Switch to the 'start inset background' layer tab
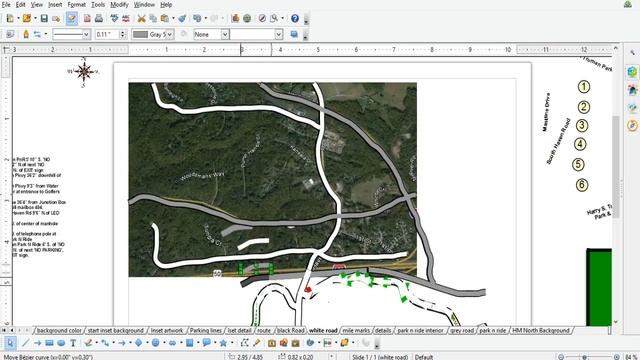This screenshot has height=360, width=640. [x=116, y=330]
